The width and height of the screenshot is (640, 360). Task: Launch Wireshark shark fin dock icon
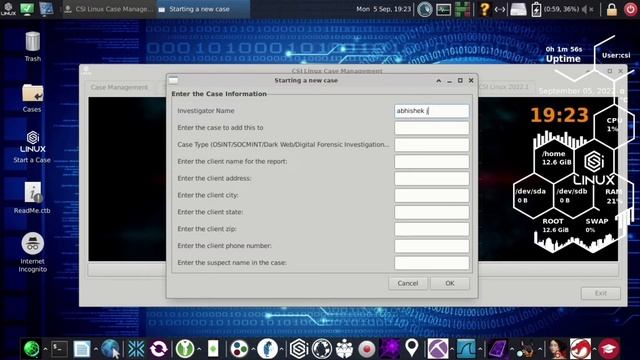[x=466, y=349]
